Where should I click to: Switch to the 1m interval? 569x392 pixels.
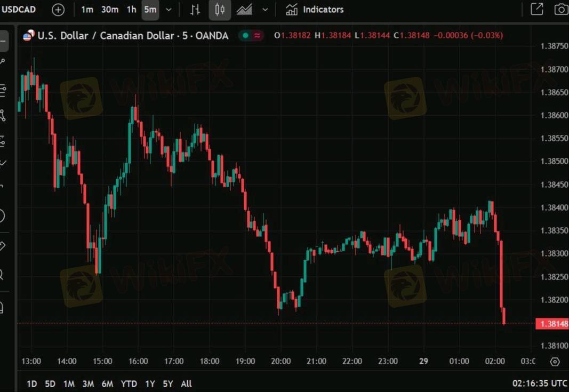click(87, 10)
